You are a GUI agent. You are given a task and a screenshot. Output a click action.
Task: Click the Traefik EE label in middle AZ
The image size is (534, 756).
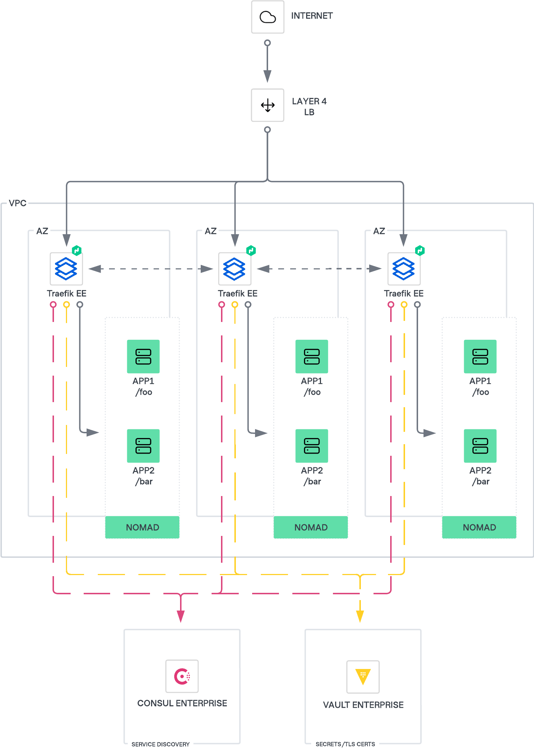[x=238, y=293]
